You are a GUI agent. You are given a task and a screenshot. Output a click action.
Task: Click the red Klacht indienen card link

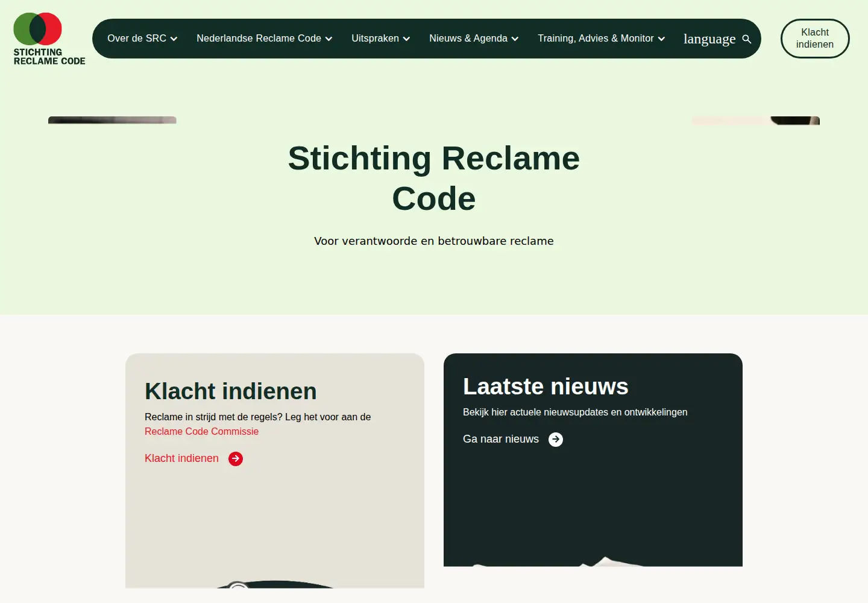(181, 458)
